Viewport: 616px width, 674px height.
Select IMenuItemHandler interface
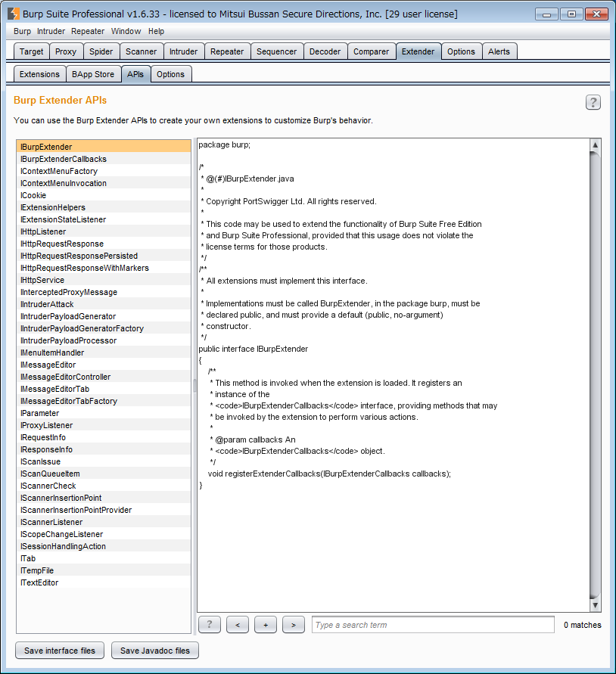coord(104,353)
